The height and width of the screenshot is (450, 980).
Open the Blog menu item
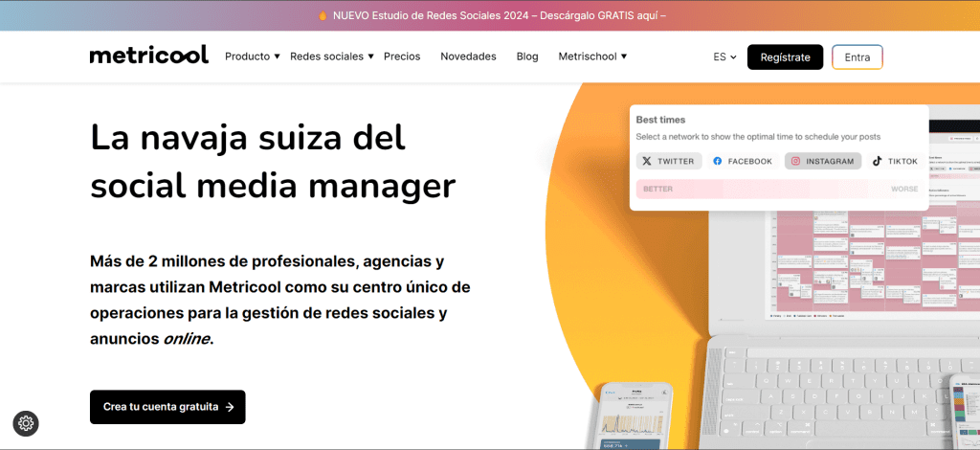click(x=527, y=56)
